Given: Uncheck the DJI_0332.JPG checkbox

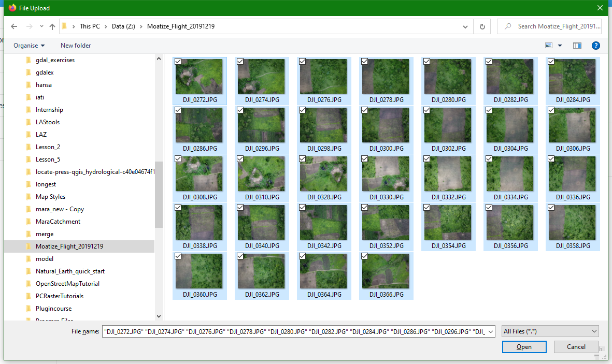Looking at the screenshot, I should pos(426,159).
